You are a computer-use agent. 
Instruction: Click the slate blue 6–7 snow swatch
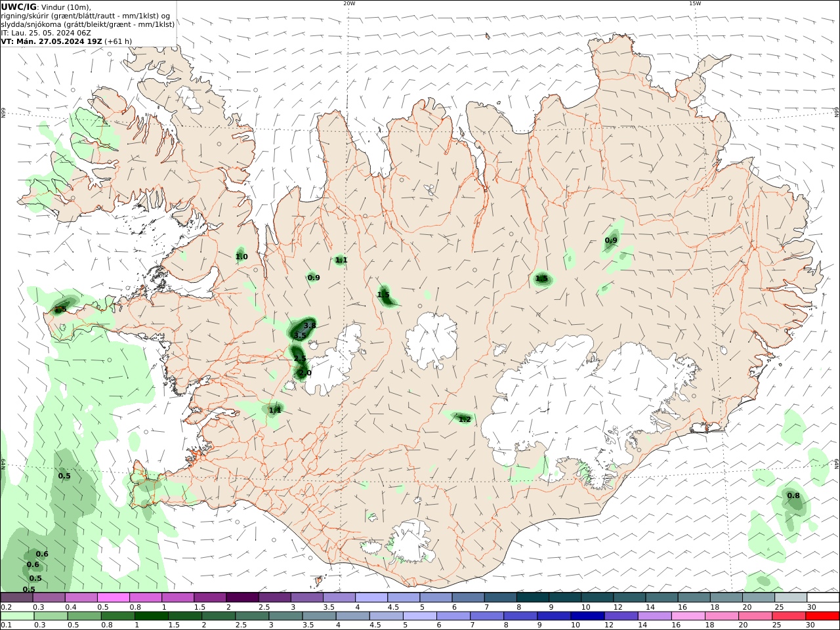click(469, 598)
